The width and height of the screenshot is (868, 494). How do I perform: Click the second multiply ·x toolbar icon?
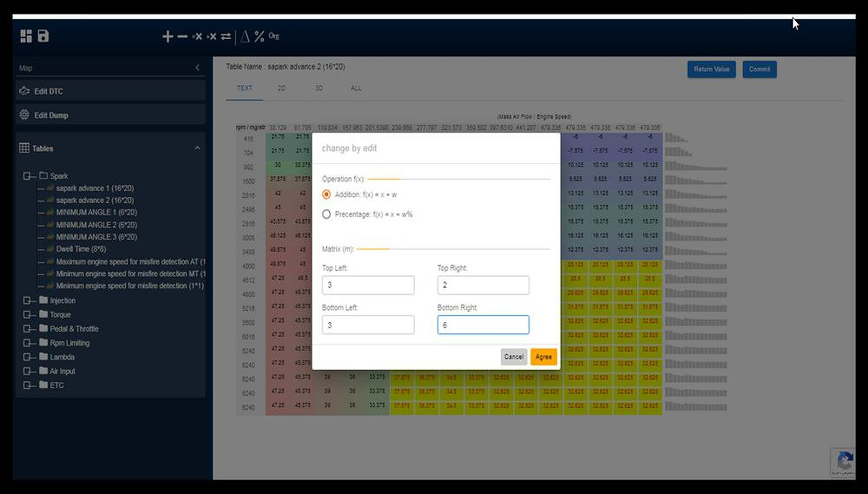212,37
